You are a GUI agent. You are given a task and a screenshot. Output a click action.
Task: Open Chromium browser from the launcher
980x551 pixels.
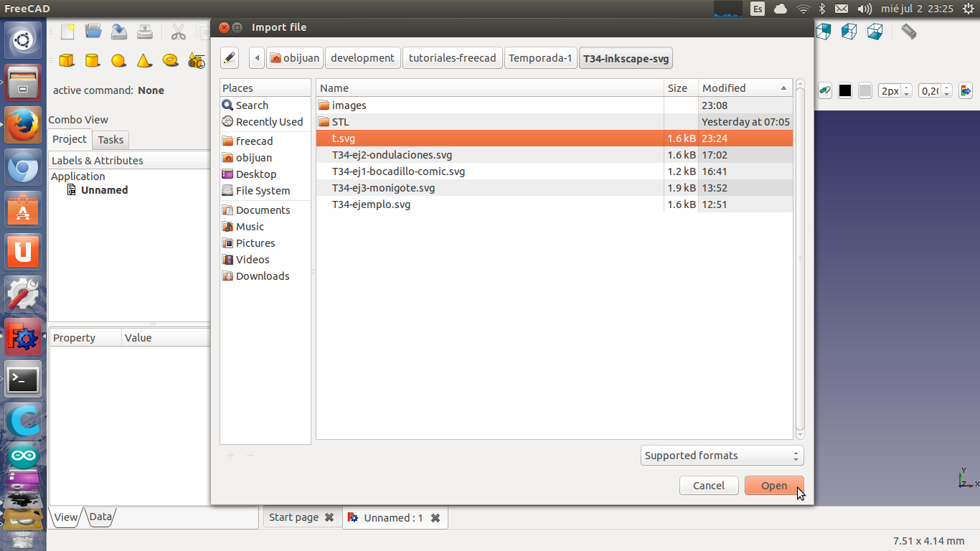tap(23, 167)
